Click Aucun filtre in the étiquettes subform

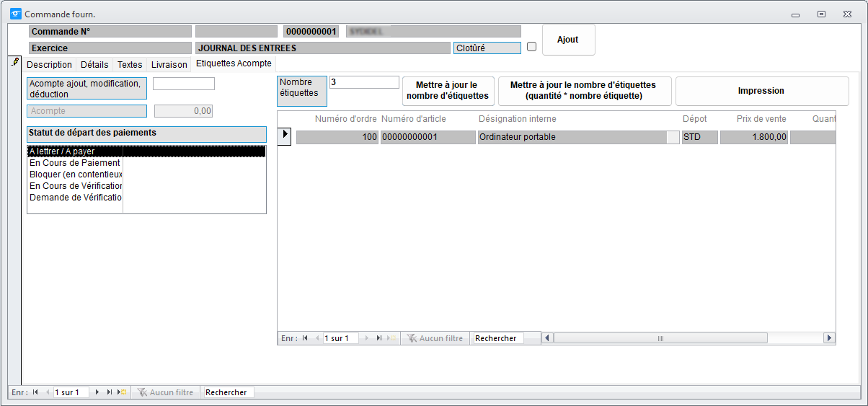(x=435, y=338)
